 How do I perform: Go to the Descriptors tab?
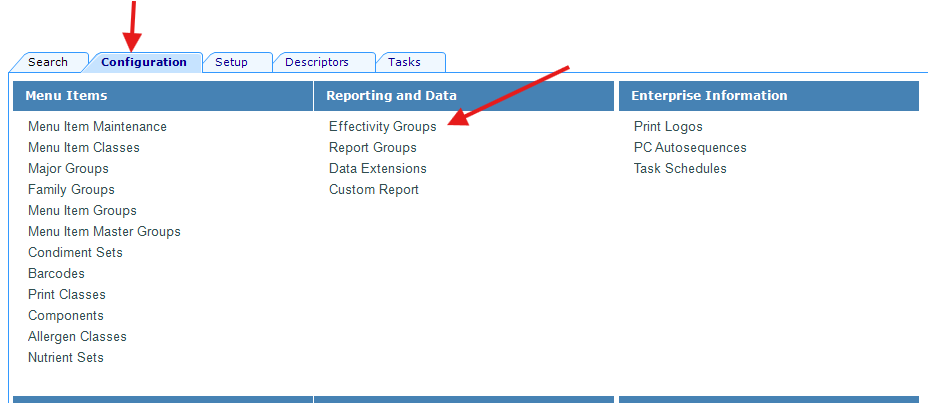tap(316, 62)
